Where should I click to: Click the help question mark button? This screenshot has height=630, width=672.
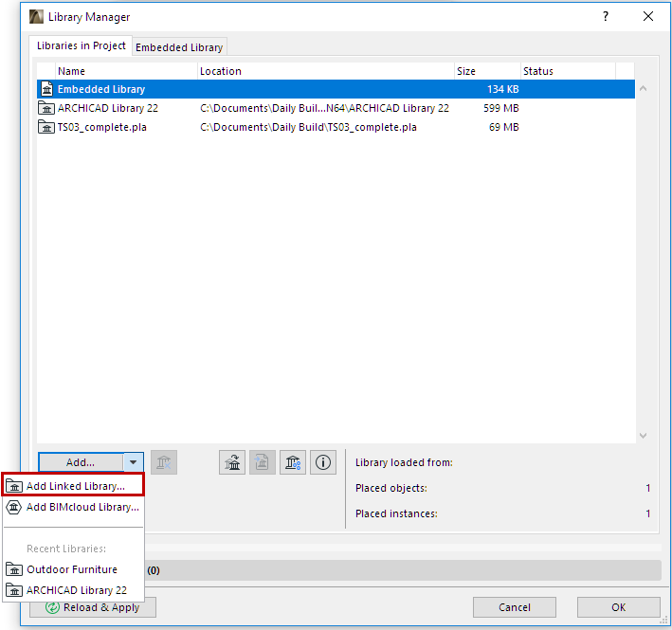coord(606,16)
